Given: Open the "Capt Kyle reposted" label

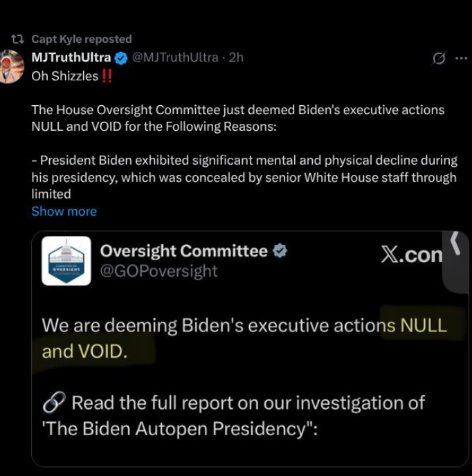Looking at the screenshot, I should pos(81,39).
